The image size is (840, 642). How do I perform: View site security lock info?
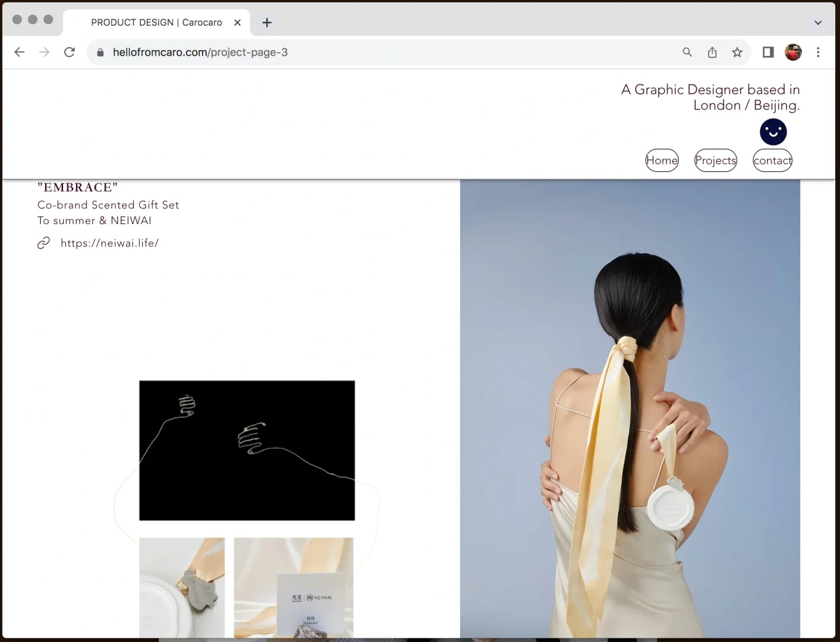pos(100,52)
